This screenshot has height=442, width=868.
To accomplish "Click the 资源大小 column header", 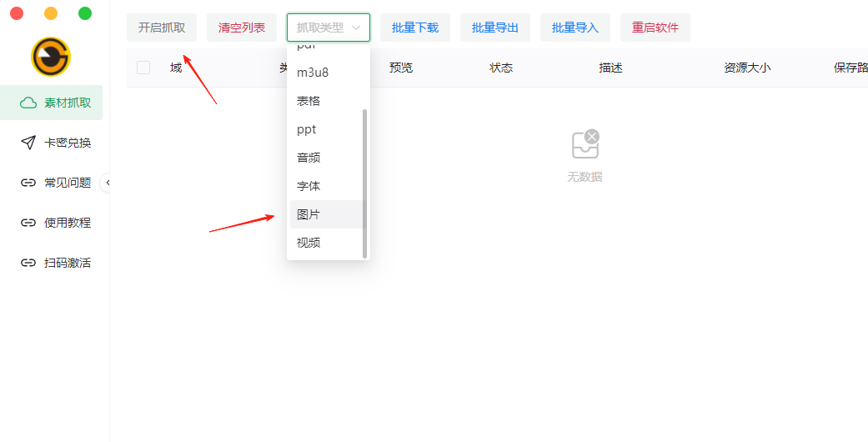I will pyautogui.click(x=747, y=68).
